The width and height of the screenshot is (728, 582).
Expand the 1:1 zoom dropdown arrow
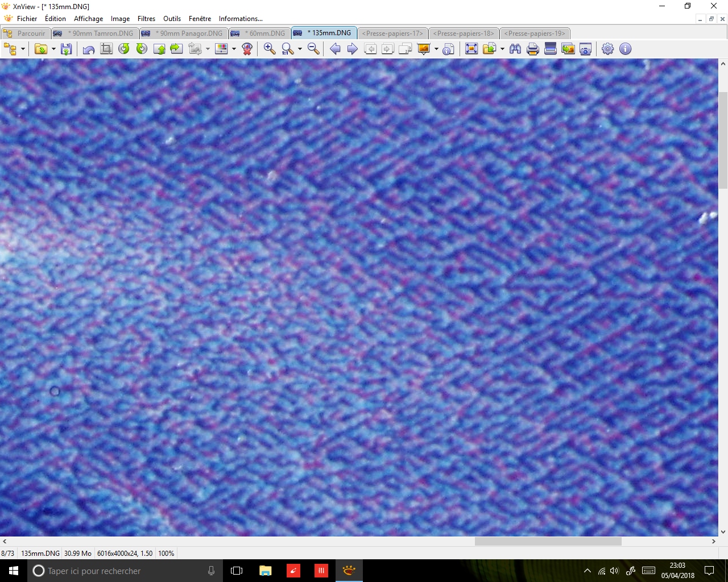(x=300, y=49)
